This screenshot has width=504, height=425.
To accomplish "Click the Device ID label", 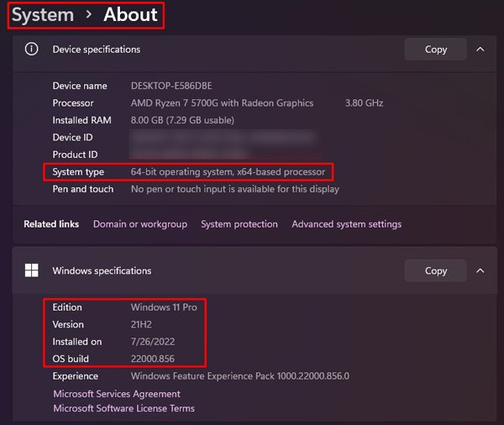I will click(x=72, y=137).
